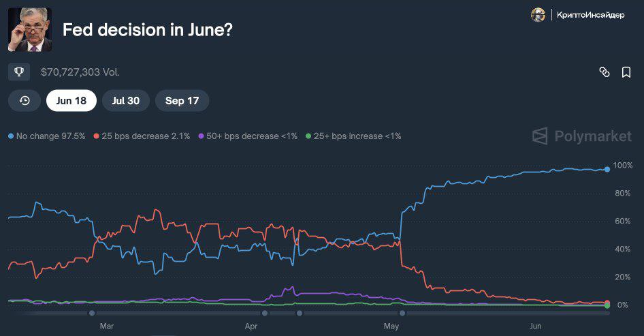The image size is (644, 336).
Task: Click the Powell market thumbnail image
Action: coord(30,30)
